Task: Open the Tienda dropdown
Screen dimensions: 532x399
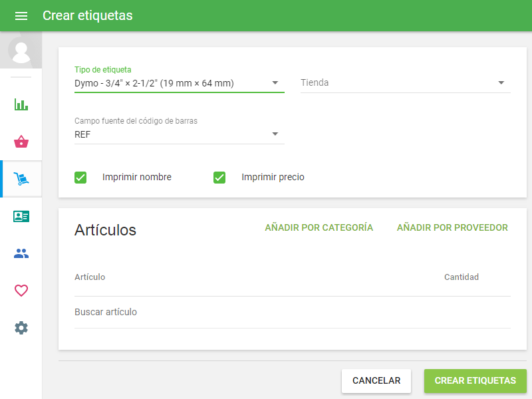Action: point(405,83)
